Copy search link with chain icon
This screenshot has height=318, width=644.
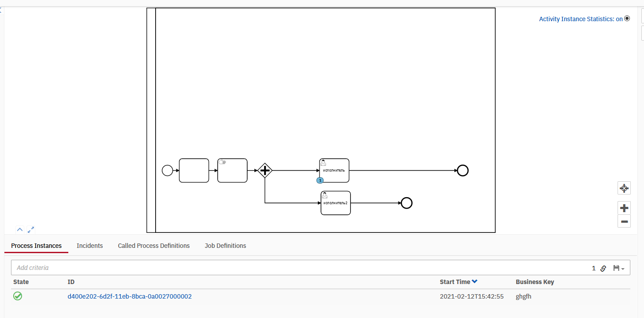(x=603, y=268)
